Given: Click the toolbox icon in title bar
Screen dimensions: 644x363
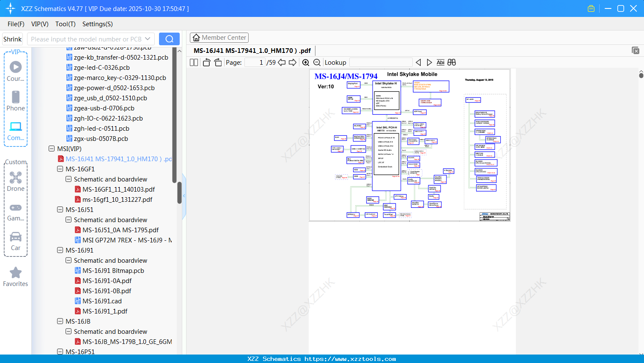Looking at the screenshot, I should 591,8.
